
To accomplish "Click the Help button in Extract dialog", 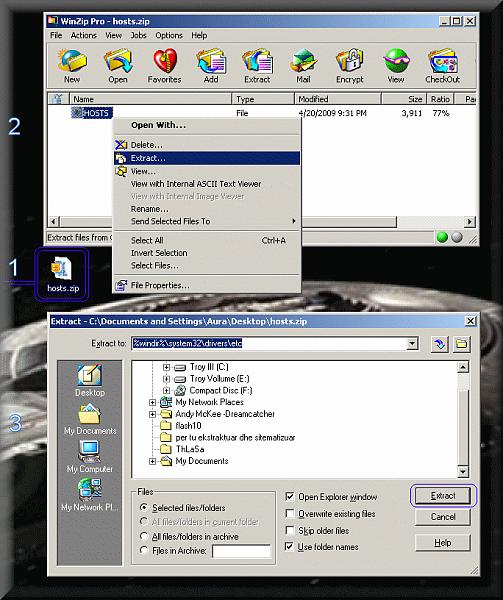I will [x=443, y=543].
